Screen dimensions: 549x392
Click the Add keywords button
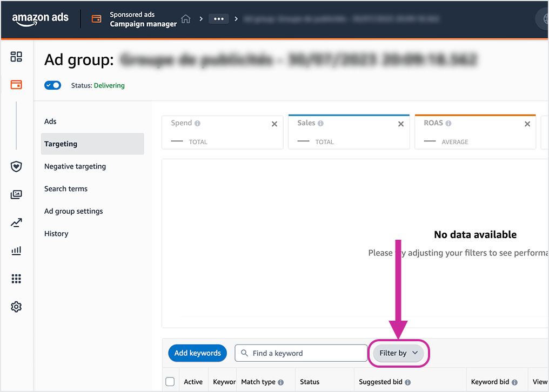tap(198, 353)
